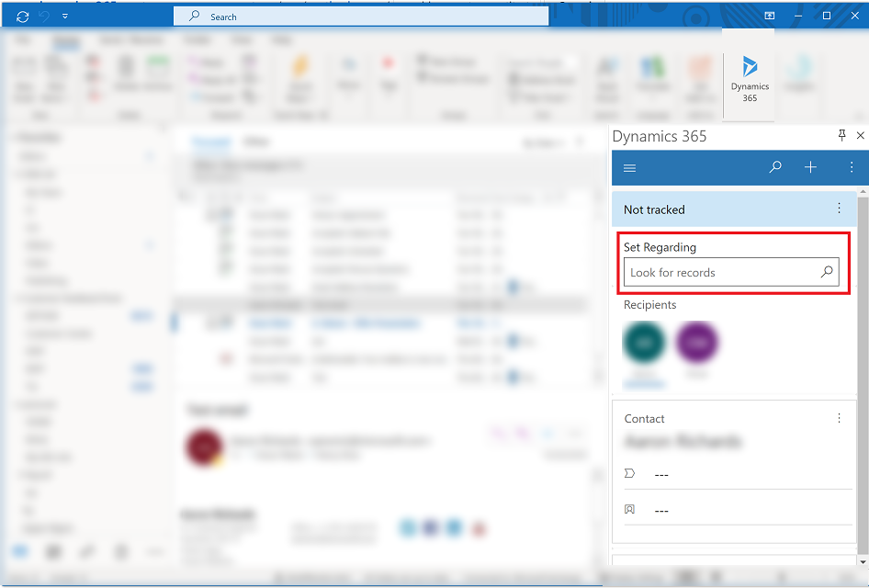
Task: Select the purple recipient avatar
Action: tap(696, 343)
